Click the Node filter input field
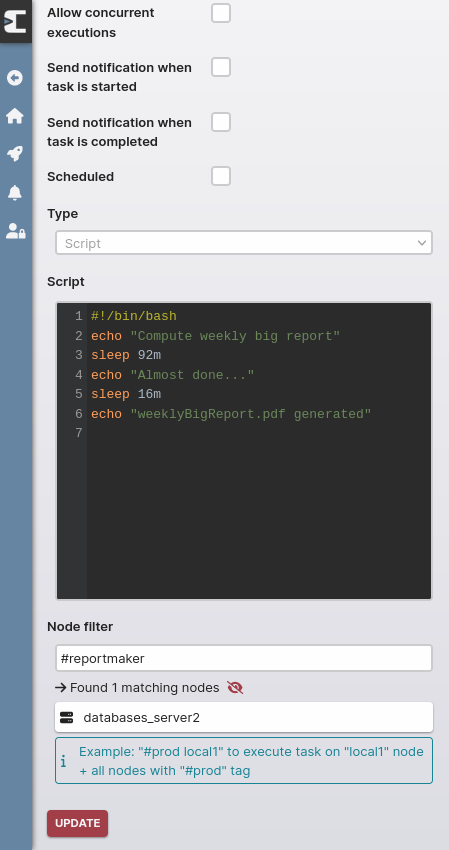Screen dimensions: 449x850 [x=244, y=658]
